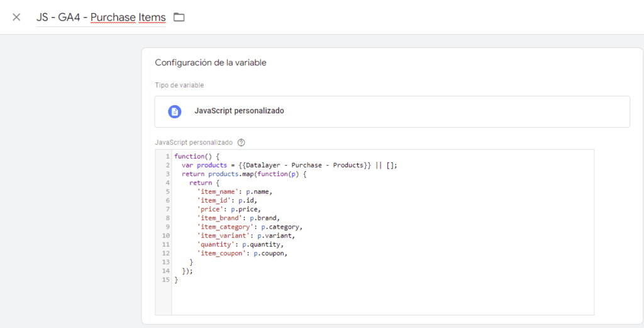The image size is (644, 328).
Task: Click the "'item_id': p.id," line
Action: click(227, 201)
